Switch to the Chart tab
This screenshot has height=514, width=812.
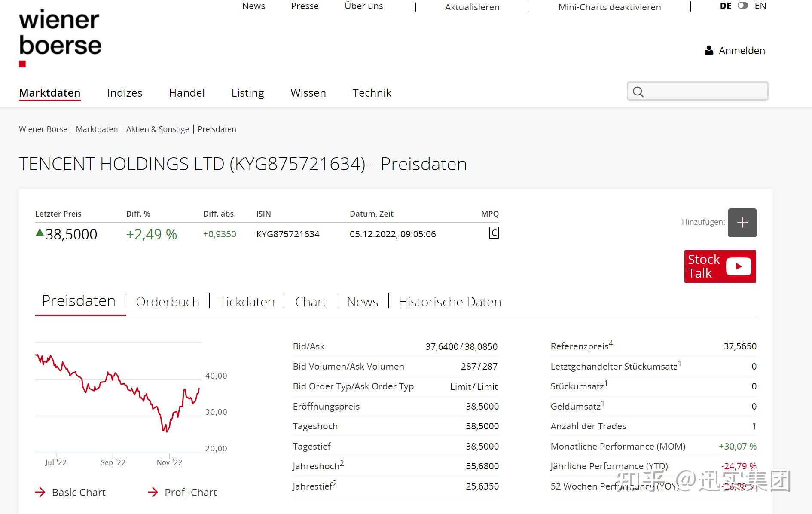pyautogui.click(x=311, y=302)
